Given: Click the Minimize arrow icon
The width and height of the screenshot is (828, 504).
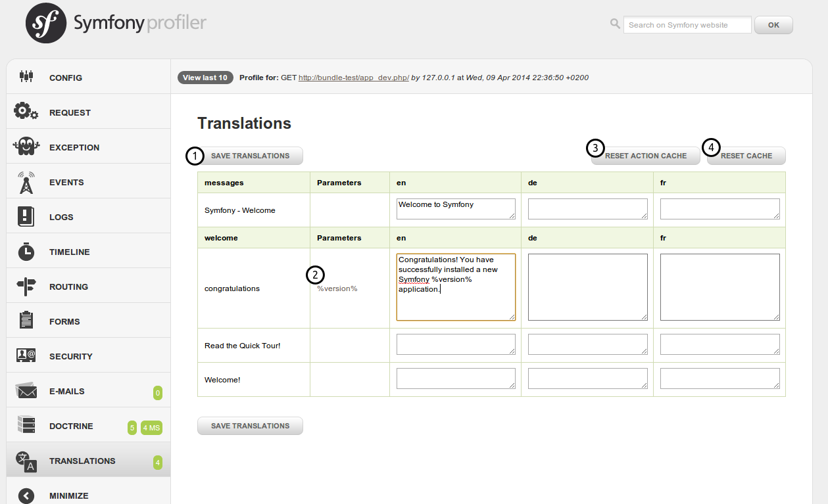Looking at the screenshot, I should tap(26, 496).
